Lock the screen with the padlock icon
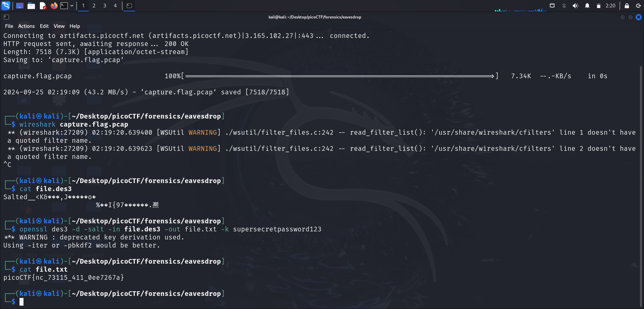The height and width of the screenshot is (309, 644). point(627,6)
